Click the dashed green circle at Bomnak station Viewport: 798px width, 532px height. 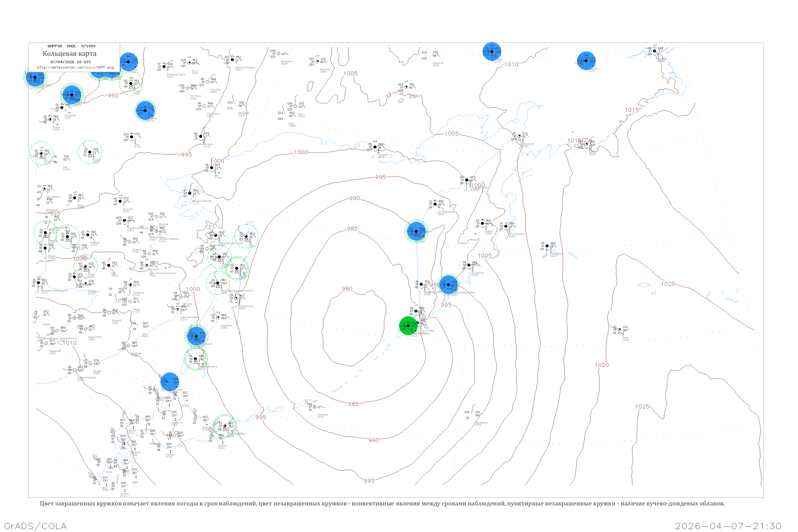tap(90, 152)
